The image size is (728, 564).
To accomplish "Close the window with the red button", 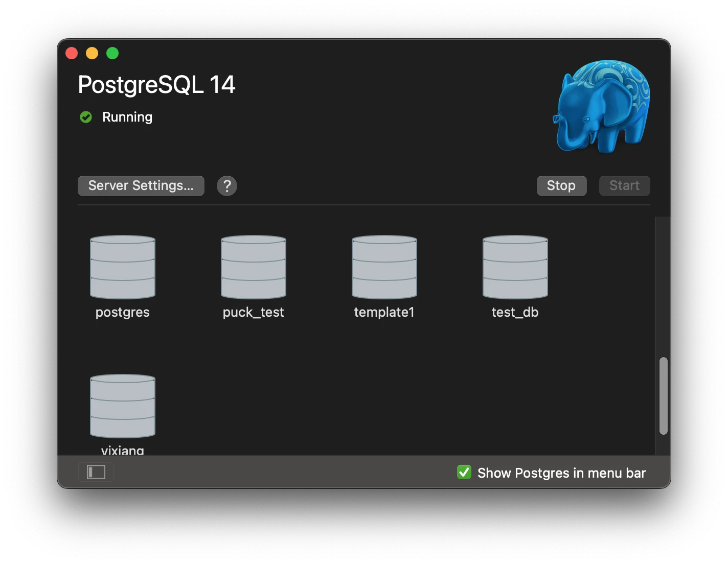I will [72, 53].
